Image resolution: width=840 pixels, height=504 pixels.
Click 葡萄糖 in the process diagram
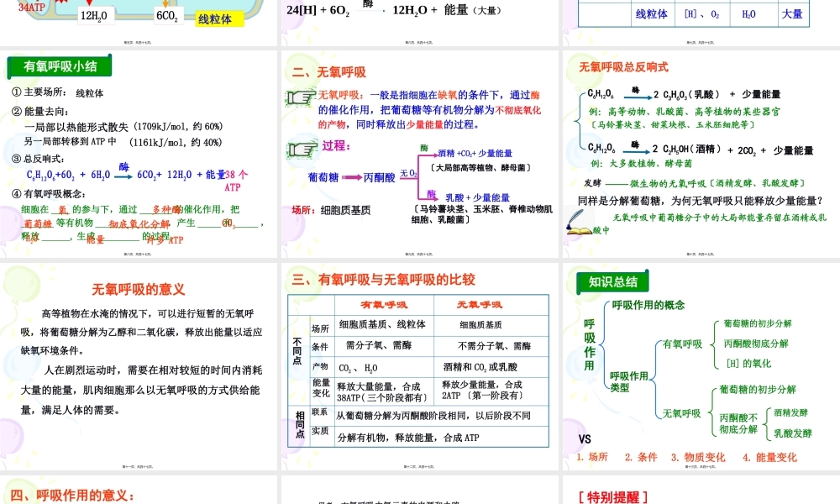tap(323, 177)
